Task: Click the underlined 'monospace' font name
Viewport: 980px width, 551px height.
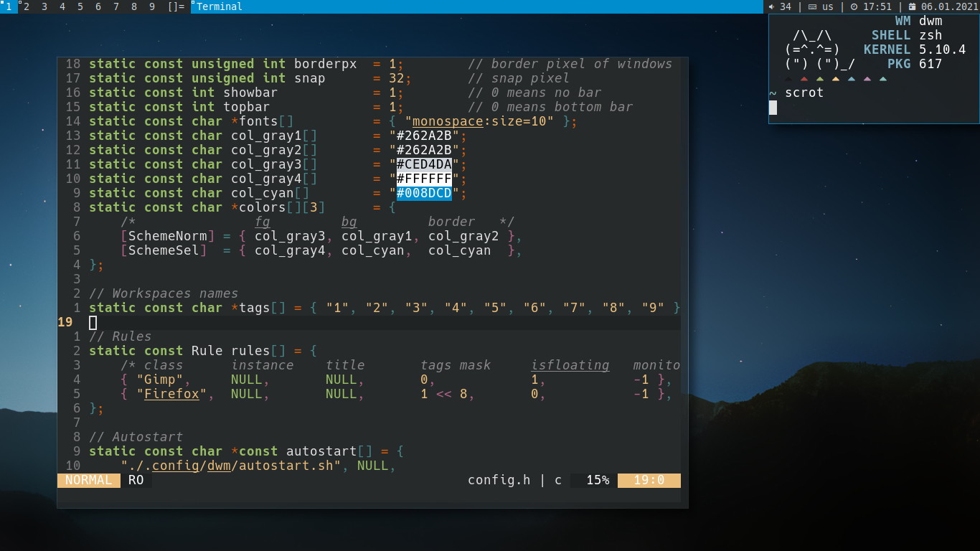Action: click(x=448, y=121)
